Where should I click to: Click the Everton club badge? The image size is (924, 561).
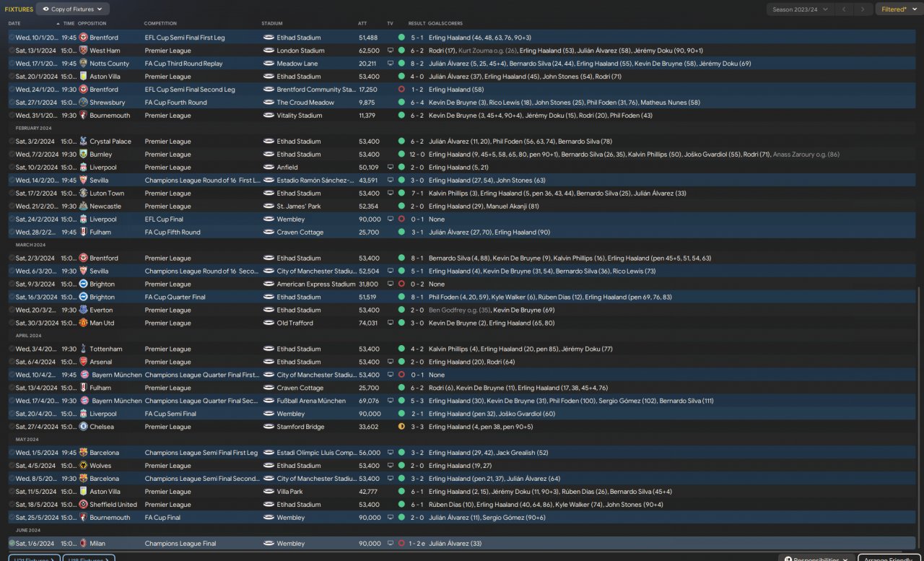click(x=83, y=310)
